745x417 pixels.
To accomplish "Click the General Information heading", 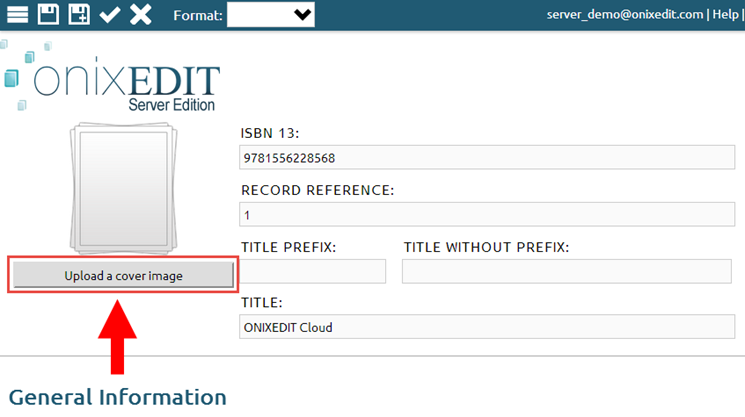I will [117, 398].
